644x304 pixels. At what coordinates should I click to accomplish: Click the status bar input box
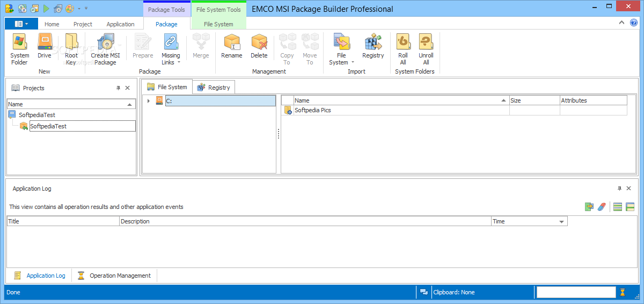(576, 292)
